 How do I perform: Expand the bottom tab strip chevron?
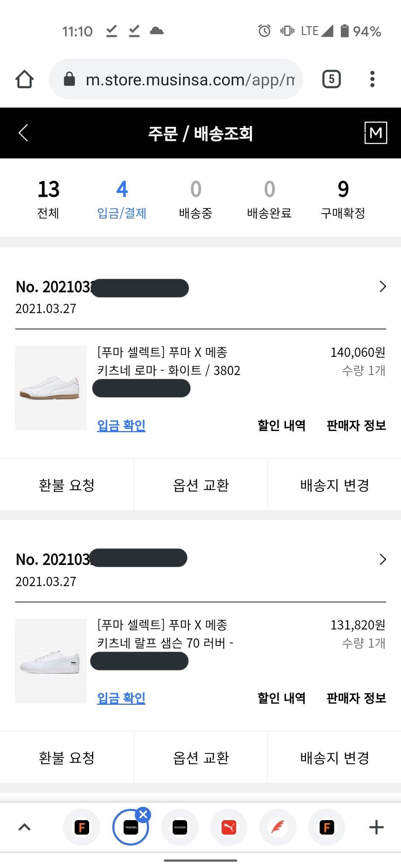[x=25, y=827]
